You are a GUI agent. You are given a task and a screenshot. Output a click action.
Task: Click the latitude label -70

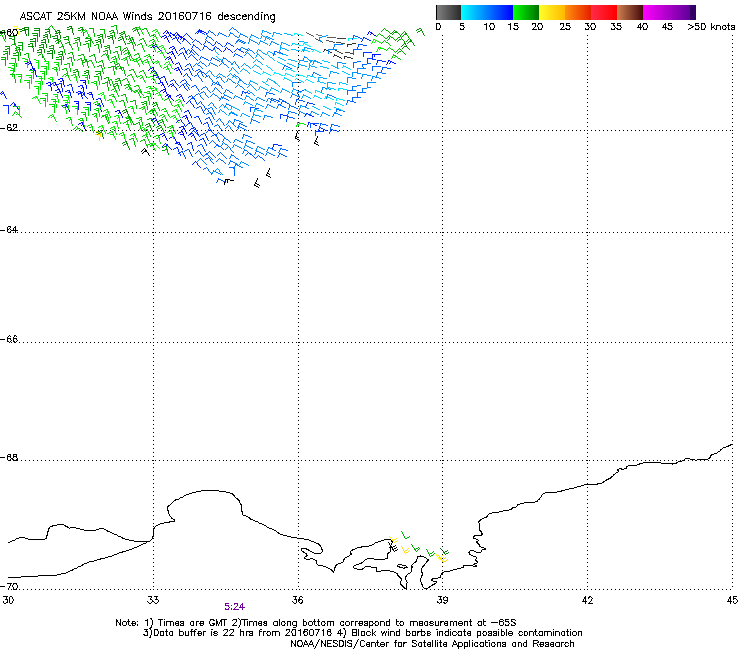coord(9,587)
